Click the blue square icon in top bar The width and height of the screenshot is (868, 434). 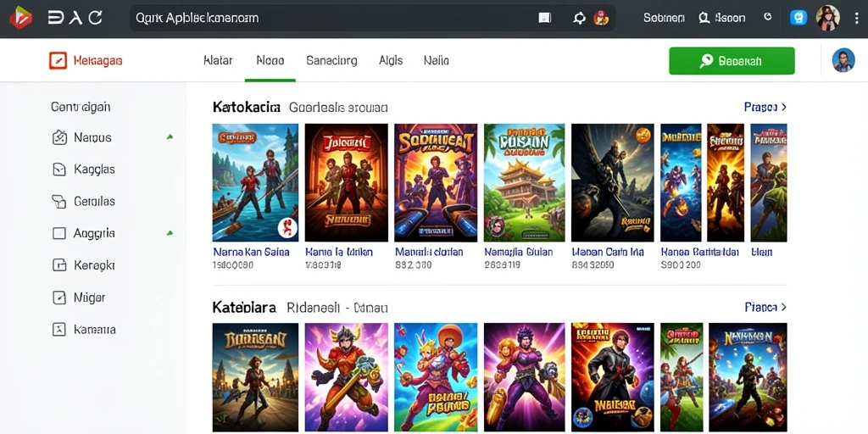point(798,18)
